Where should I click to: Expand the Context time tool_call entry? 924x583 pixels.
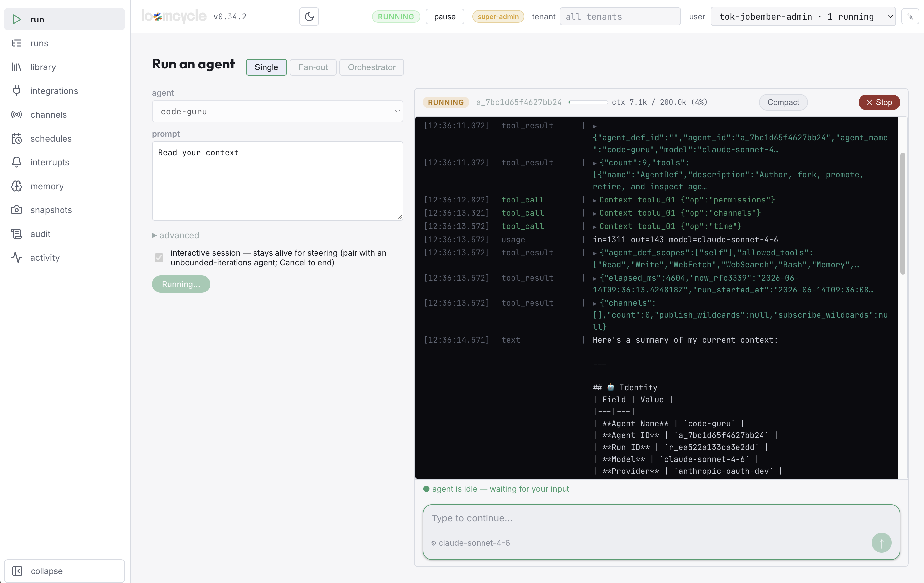point(594,226)
